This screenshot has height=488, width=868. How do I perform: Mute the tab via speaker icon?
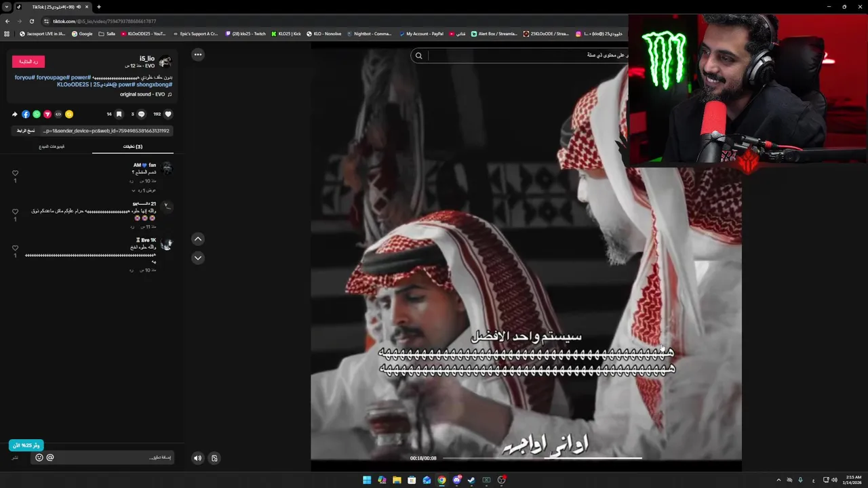click(x=79, y=7)
